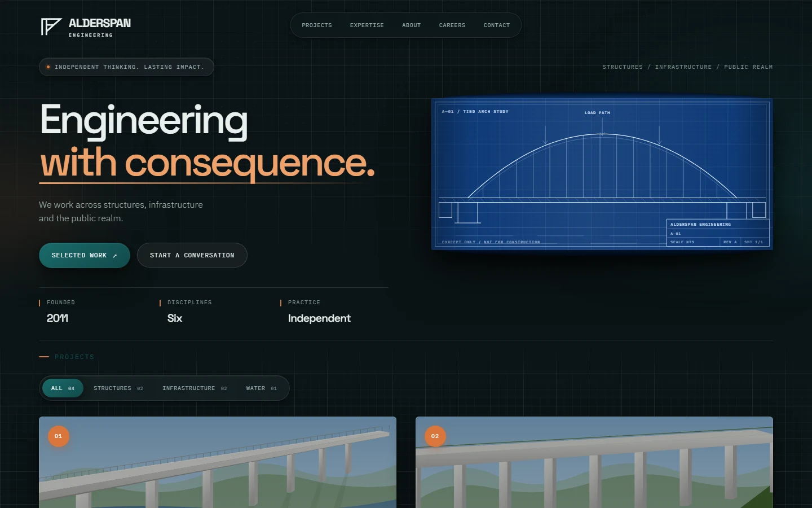Click the Founded 2011 stat value
The image size is (812, 508).
[58, 318]
